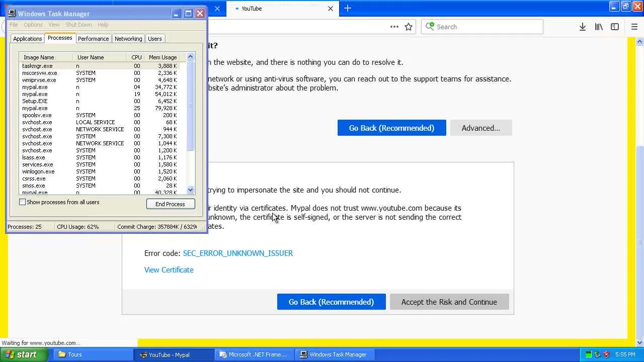Image resolution: width=644 pixels, height=362 pixels.
Task: Open the View menu in Task Manager
Action: pyautogui.click(x=54, y=25)
